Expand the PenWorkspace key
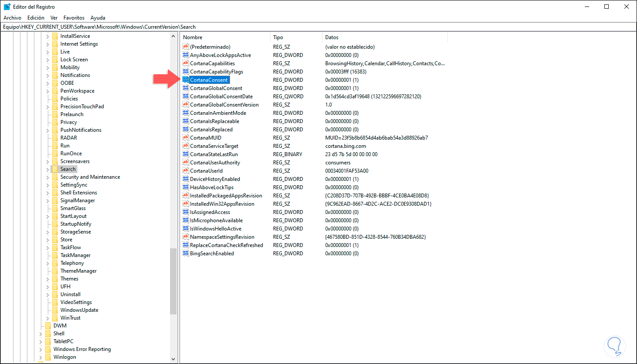 (x=48, y=91)
